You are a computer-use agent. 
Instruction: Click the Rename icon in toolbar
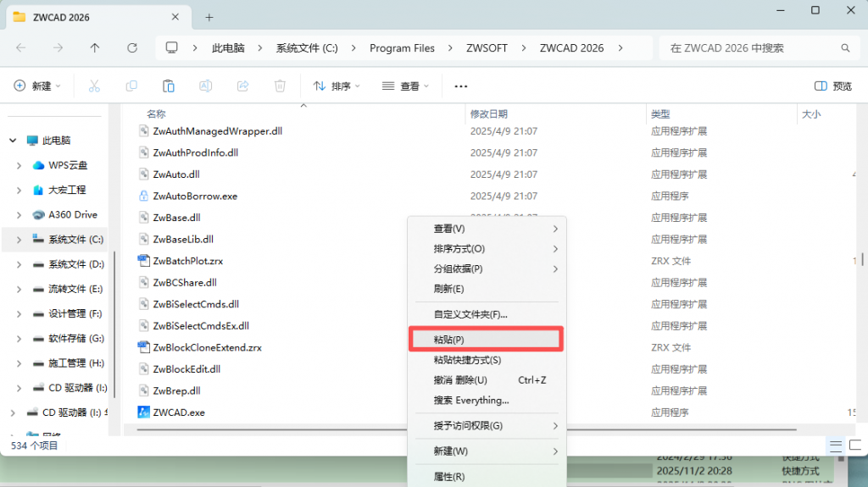pos(205,86)
